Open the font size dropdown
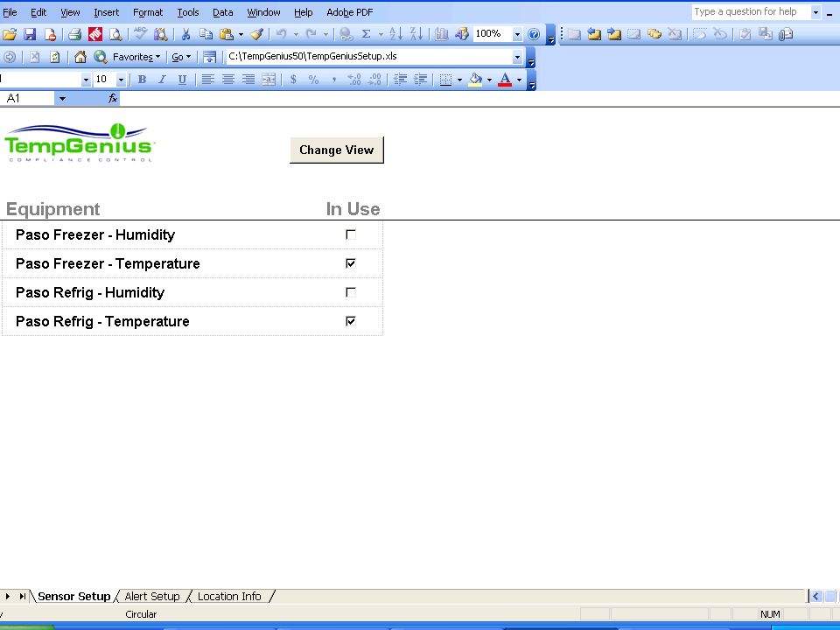 [121, 80]
